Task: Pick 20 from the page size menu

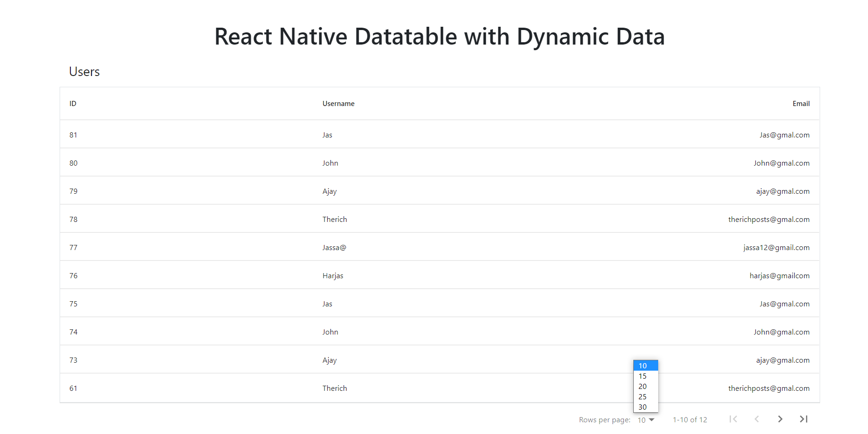Action: click(x=643, y=386)
